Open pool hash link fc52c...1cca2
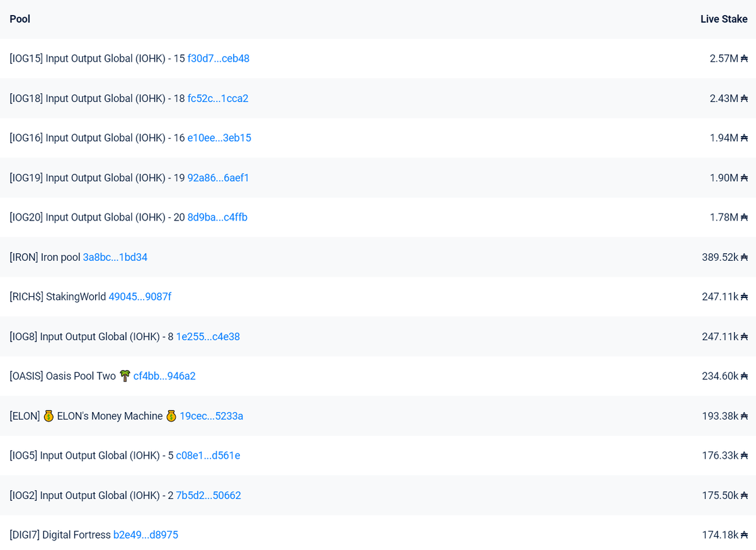 coord(218,98)
